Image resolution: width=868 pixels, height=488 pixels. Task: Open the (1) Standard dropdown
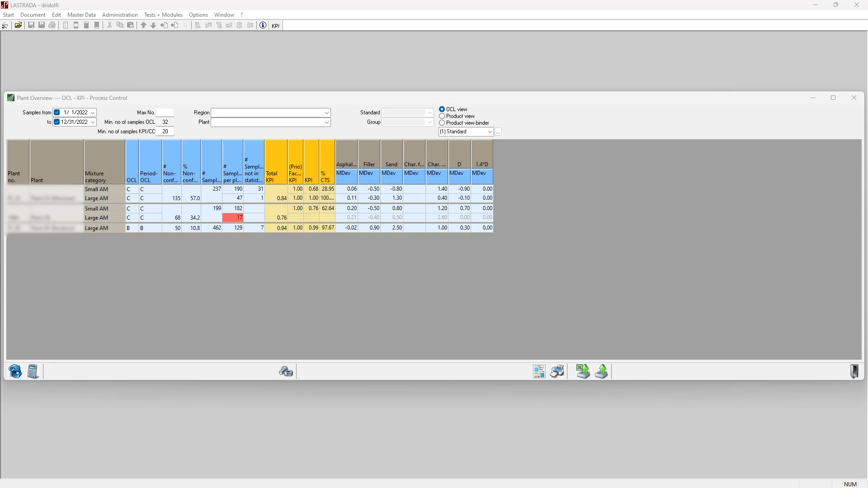coord(490,131)
